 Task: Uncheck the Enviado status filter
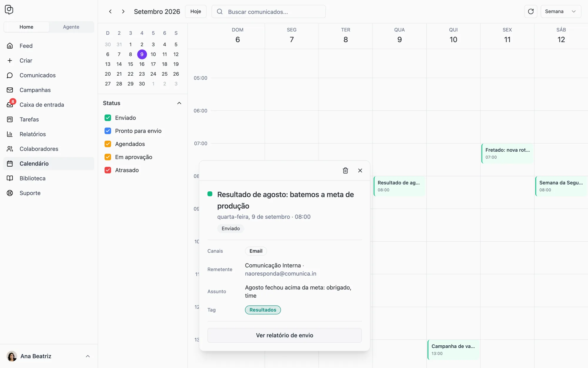point(108,118)
